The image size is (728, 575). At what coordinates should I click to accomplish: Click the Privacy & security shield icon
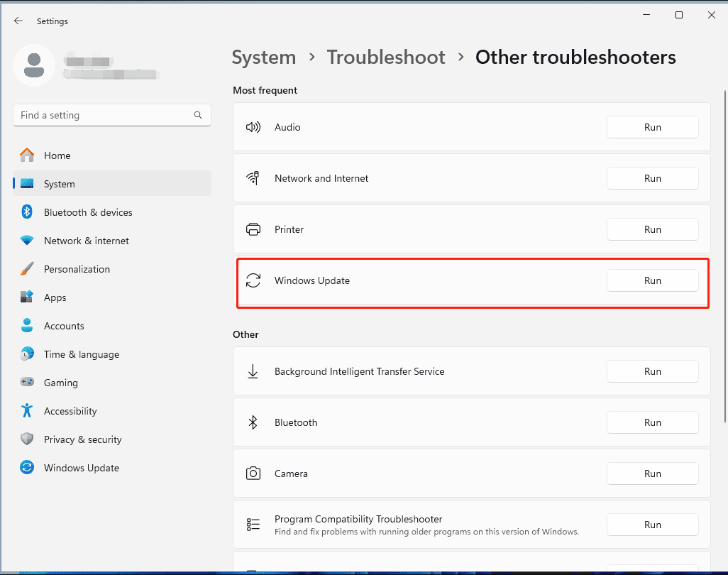pos(27,439)
